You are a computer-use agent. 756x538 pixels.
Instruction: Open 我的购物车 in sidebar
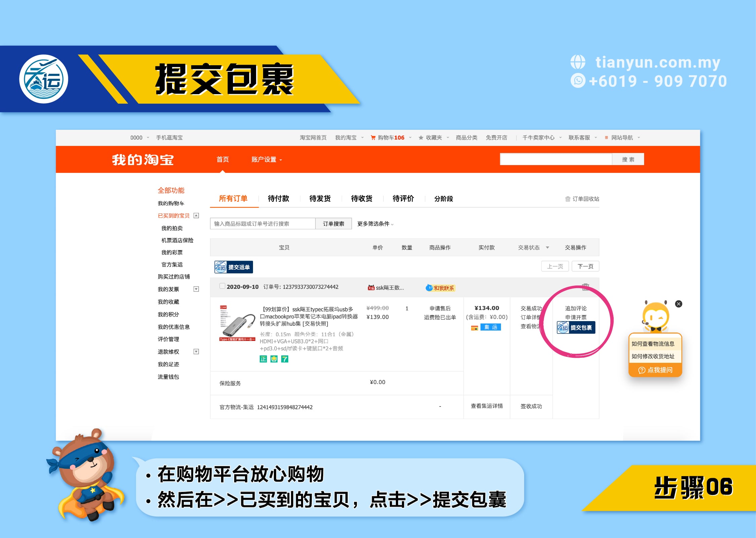coord(171,203)
